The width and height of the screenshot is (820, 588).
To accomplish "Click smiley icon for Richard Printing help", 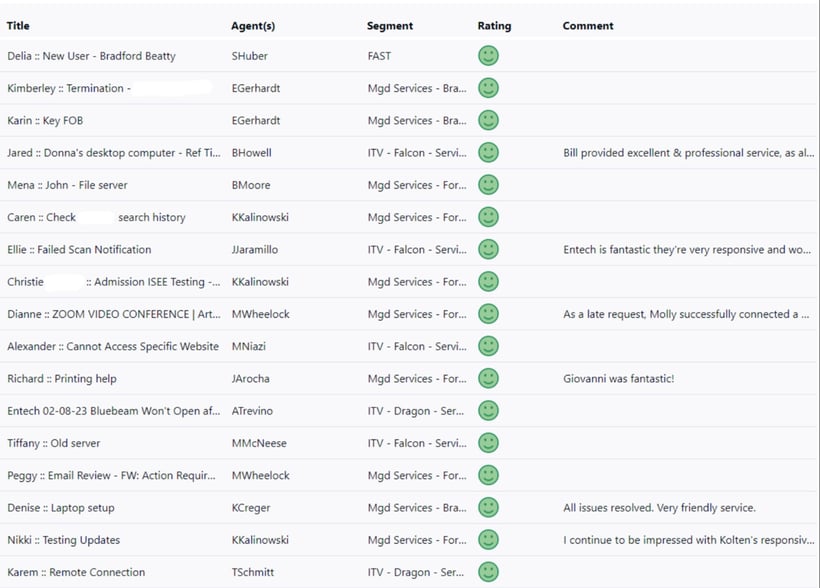I will click(x=488, y=379).
